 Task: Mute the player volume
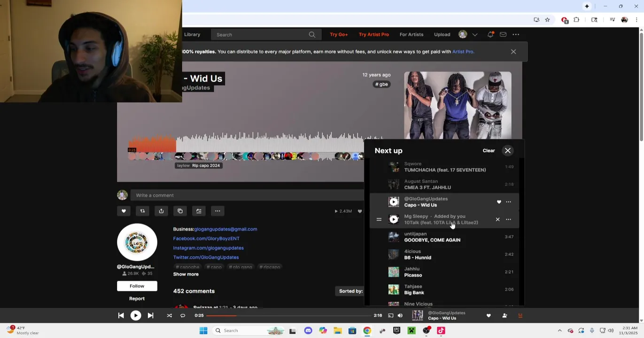[x=400, y=315]
